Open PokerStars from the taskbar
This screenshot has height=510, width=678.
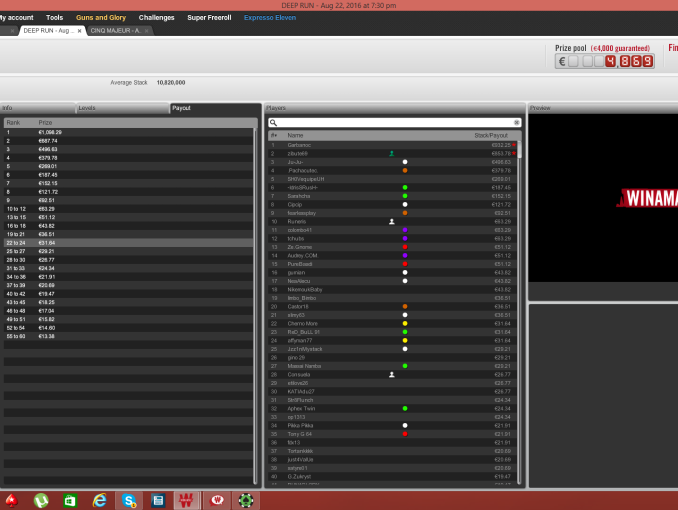click(x=13, y=500)
